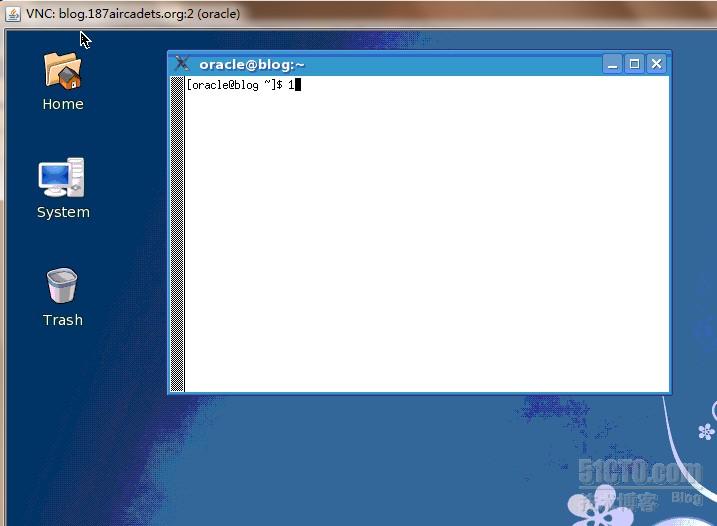Click the terminal's left scrollbar
717x526 pixels.
tap(177, 234)
